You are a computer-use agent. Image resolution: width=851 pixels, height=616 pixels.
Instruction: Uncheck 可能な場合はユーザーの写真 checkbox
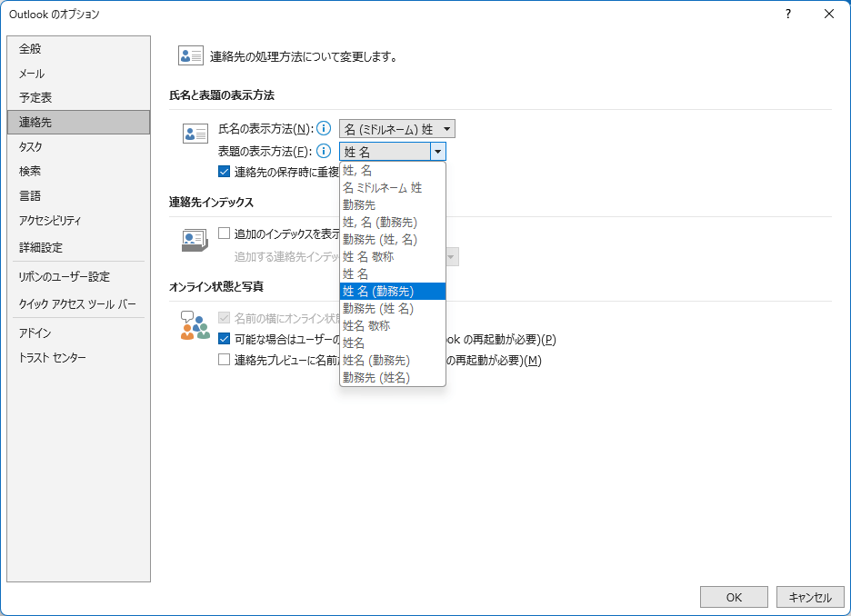pos(225,339)
